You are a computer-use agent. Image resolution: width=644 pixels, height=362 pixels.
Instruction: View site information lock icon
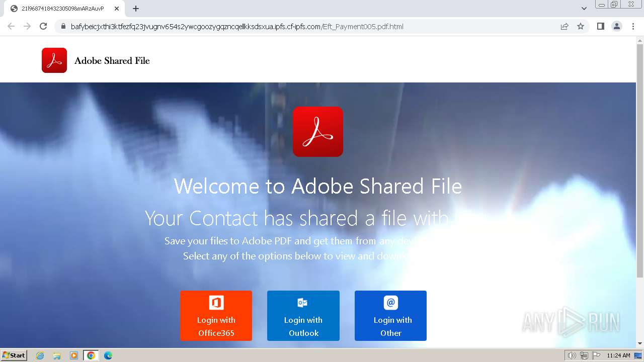63,26
